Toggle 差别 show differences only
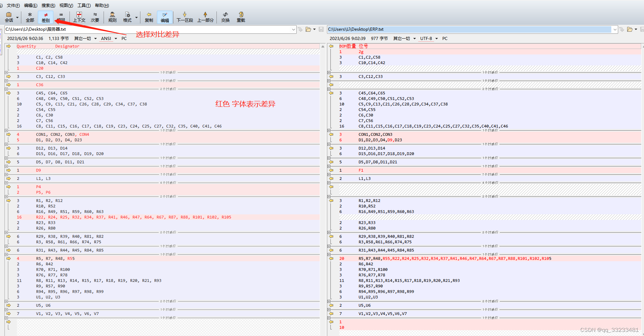The height and width of the screenshot is (336, 644). (45, 17)
